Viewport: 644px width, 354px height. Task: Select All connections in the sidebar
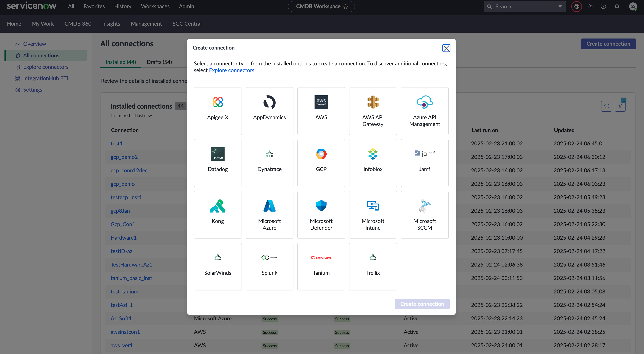tap(46, 55)
